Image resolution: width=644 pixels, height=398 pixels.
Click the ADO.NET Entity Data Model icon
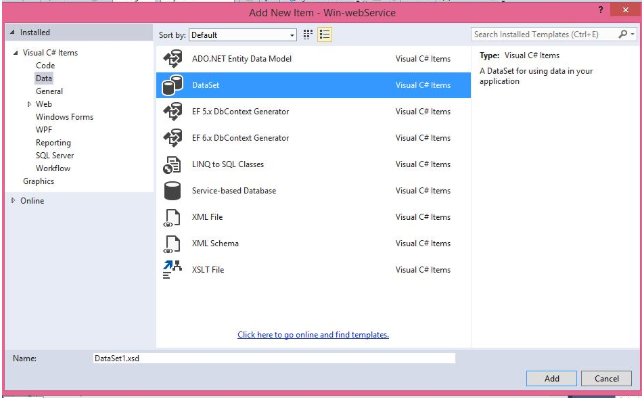[x=172, y=59]
